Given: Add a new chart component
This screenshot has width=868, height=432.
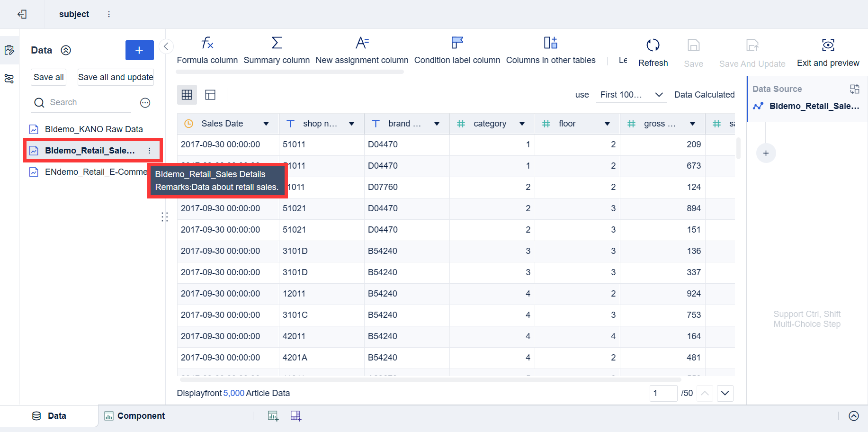Looking at the screenshot, I should [x=273, y=415].
